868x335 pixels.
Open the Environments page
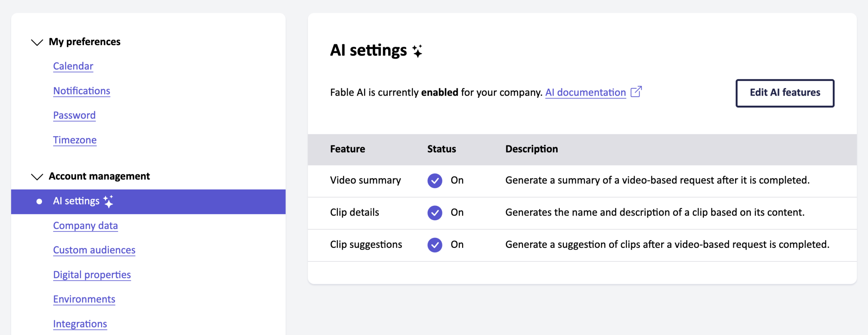tap(84, 299)
